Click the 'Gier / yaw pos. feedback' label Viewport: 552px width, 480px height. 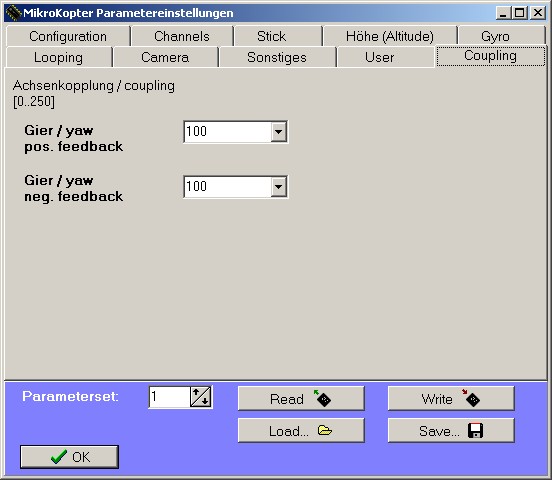[74, 138]
